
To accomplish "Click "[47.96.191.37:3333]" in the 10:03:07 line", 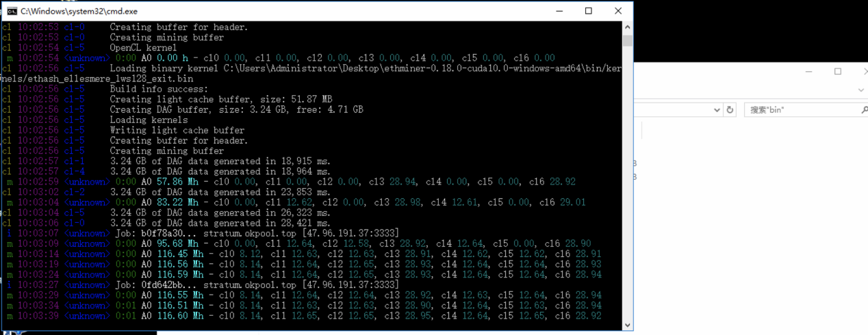I will 350,233.
